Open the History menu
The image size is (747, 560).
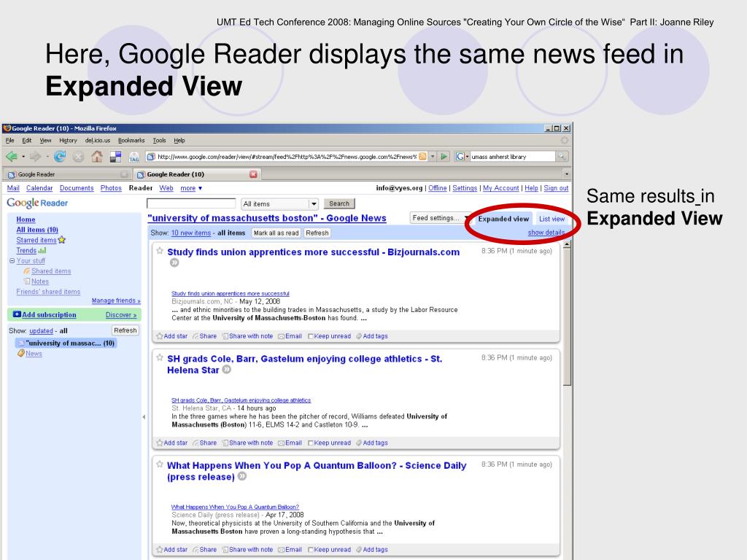point(68,141)
